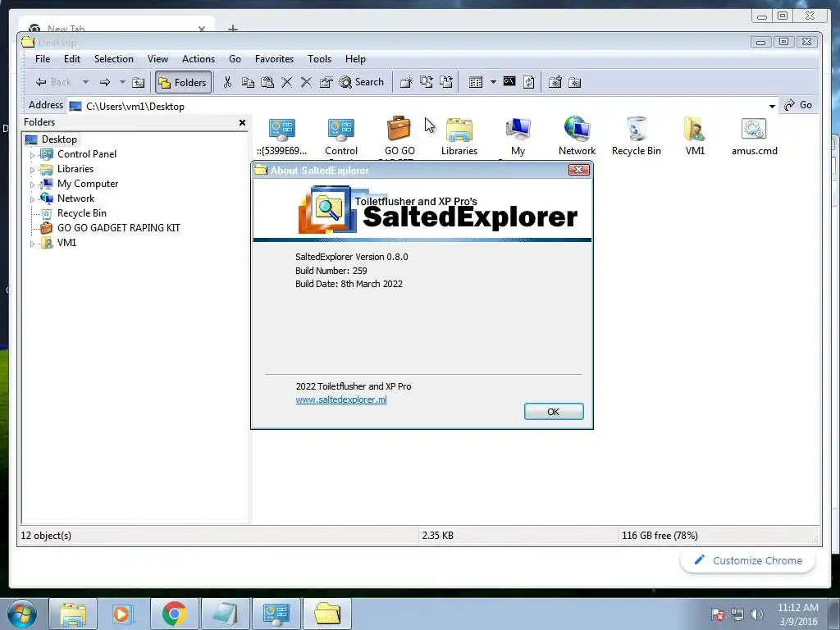Click the Windows Start orb
The height and width of the screenshot is (630, 840).
(21, 614)
